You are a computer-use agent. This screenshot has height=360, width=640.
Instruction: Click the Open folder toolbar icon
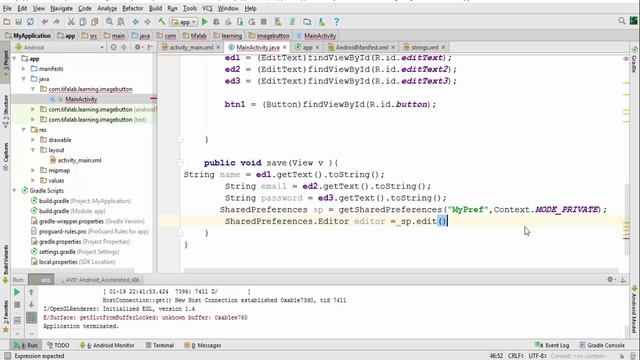point(7,22)
